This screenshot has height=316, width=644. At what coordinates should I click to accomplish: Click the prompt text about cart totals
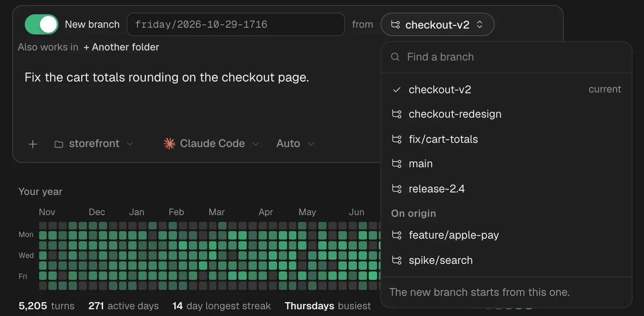pyautogui.click(x=167, y=77)
